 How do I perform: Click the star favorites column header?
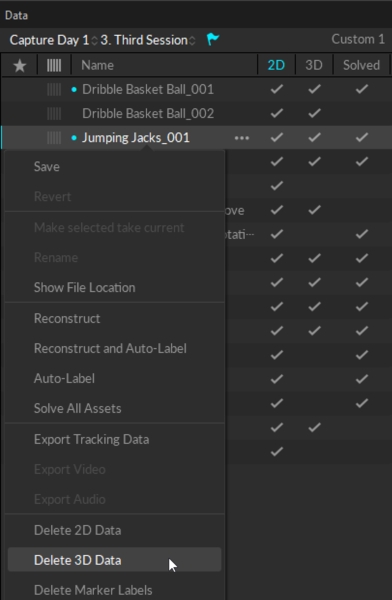20,65
